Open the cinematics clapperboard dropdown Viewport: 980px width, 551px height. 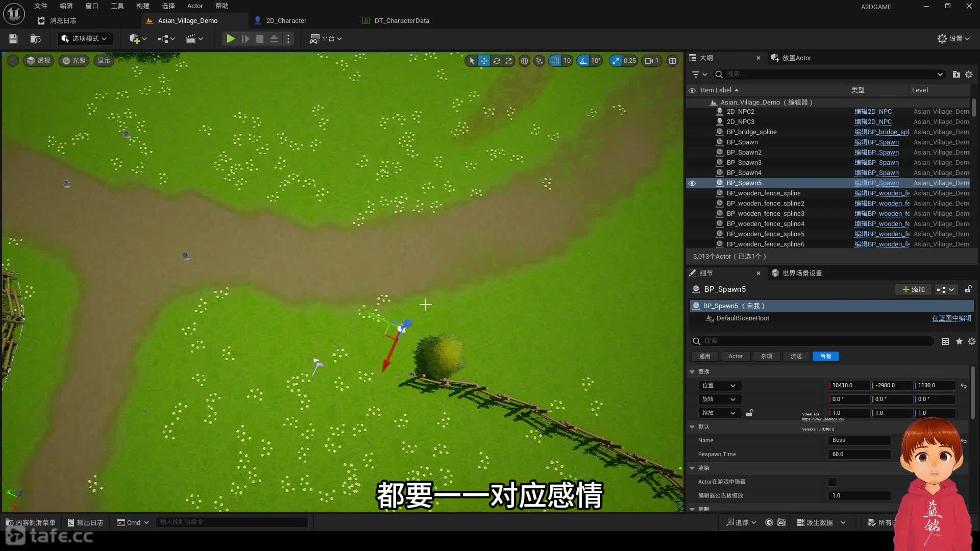(194, 39)
